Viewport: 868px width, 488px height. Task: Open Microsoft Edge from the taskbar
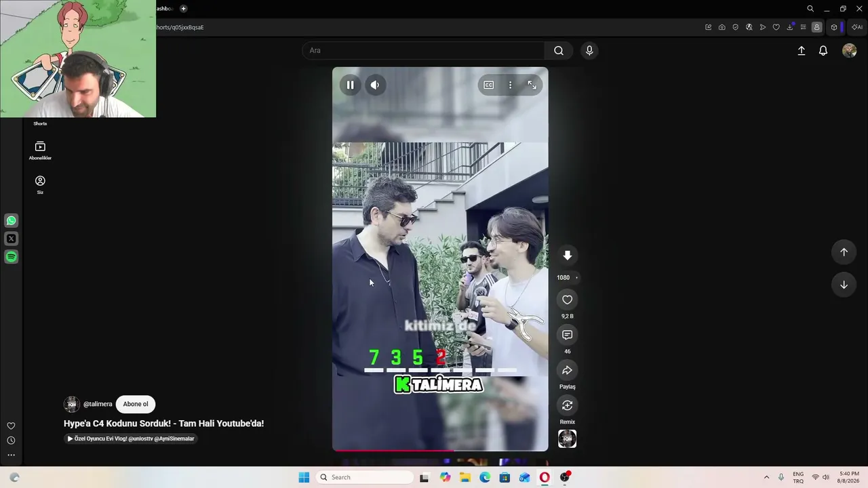pyautogui.click(x=485, y=477)
